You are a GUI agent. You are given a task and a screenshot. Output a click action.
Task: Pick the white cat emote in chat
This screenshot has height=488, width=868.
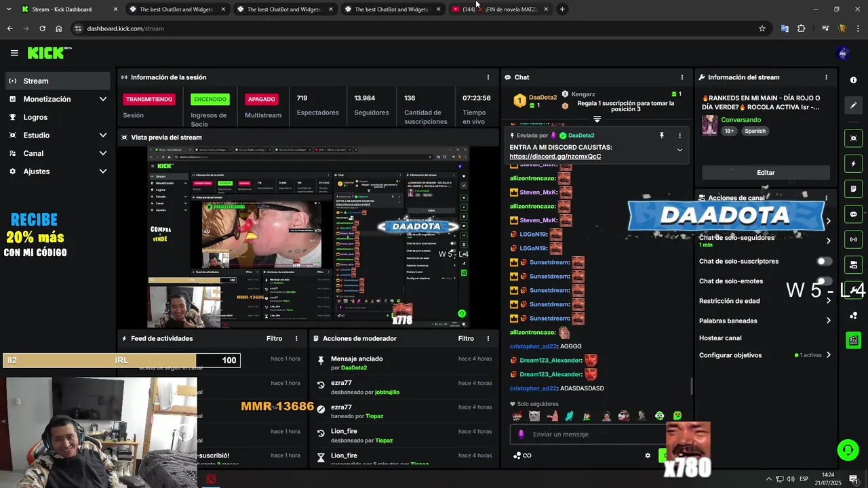pos(534,416)
